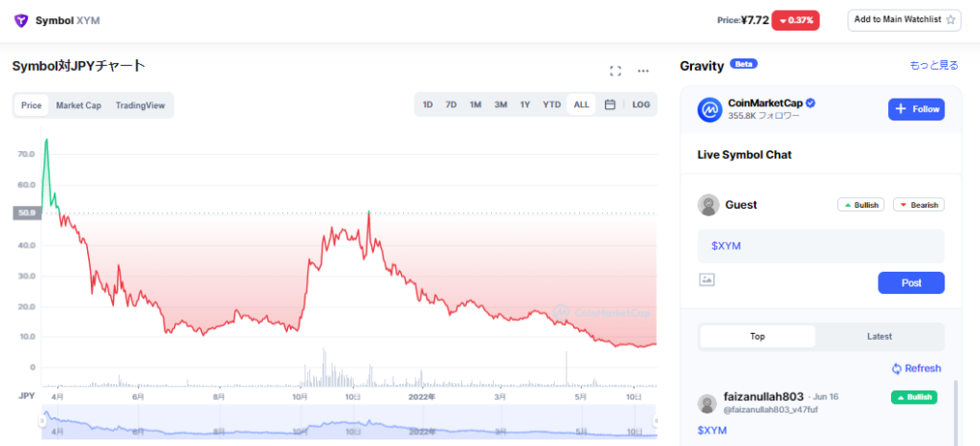
Task: Click faizanullah803's profile avatar
Action: tap(708, 403)
